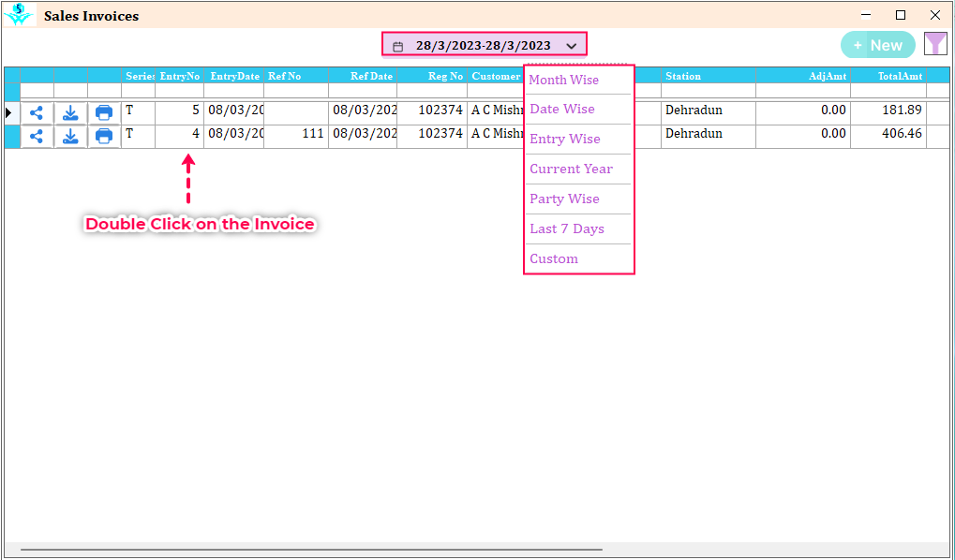Choose Party Wise option
Screen dimensions: 955x560
564,199
